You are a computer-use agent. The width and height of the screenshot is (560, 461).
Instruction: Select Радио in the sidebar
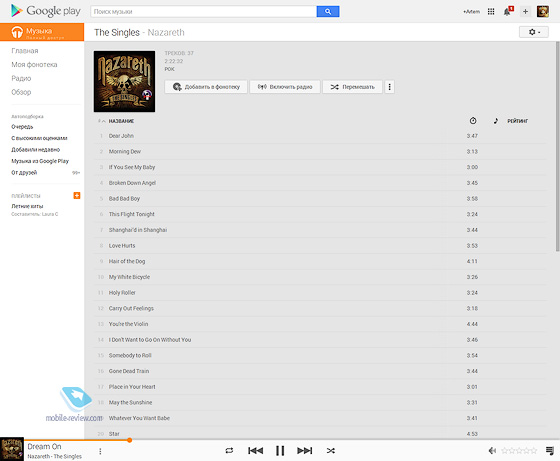pyautogui.click(x=21, y=78)
